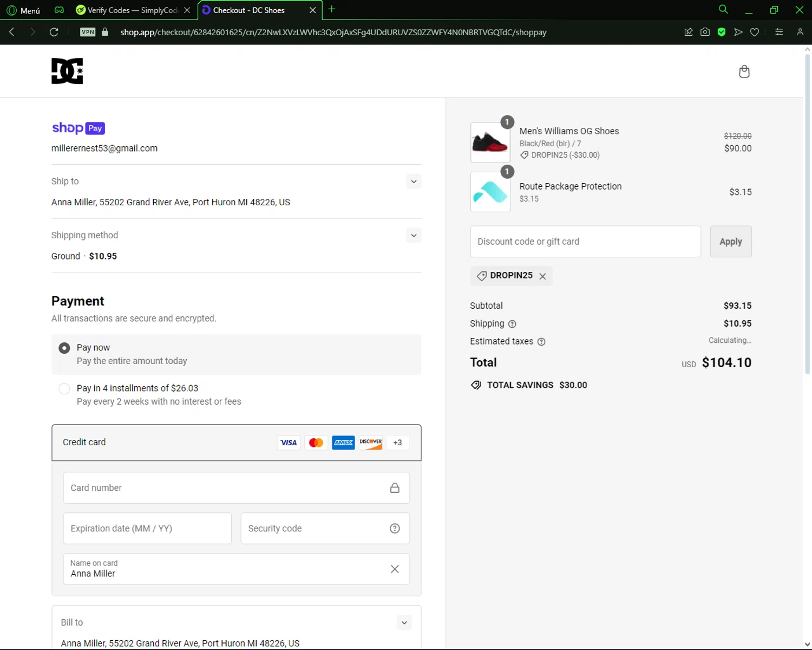Viewport: 812px width, 650px height.
Task: Click the Route Package Protection title
Action: (571, 186)
